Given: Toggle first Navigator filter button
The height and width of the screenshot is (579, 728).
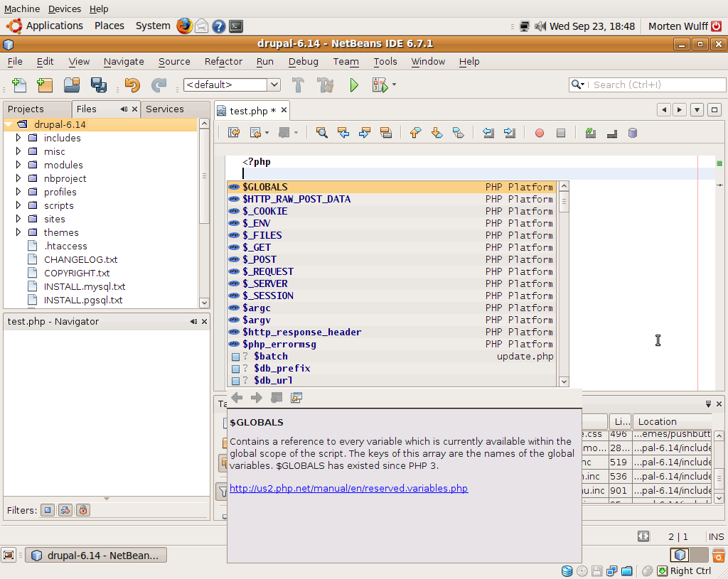Looking at the screenshot, I should click(48, 510).
